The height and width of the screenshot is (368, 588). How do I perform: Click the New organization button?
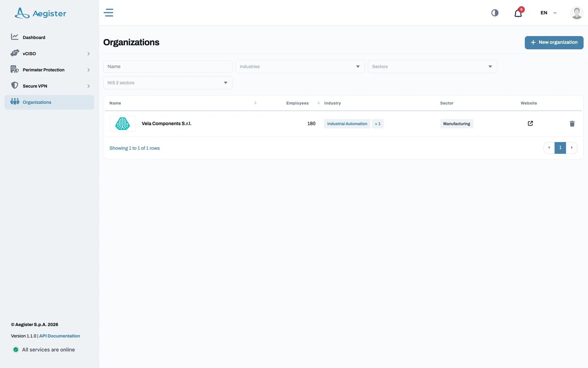pyautogui.click(x=554, y=42)
